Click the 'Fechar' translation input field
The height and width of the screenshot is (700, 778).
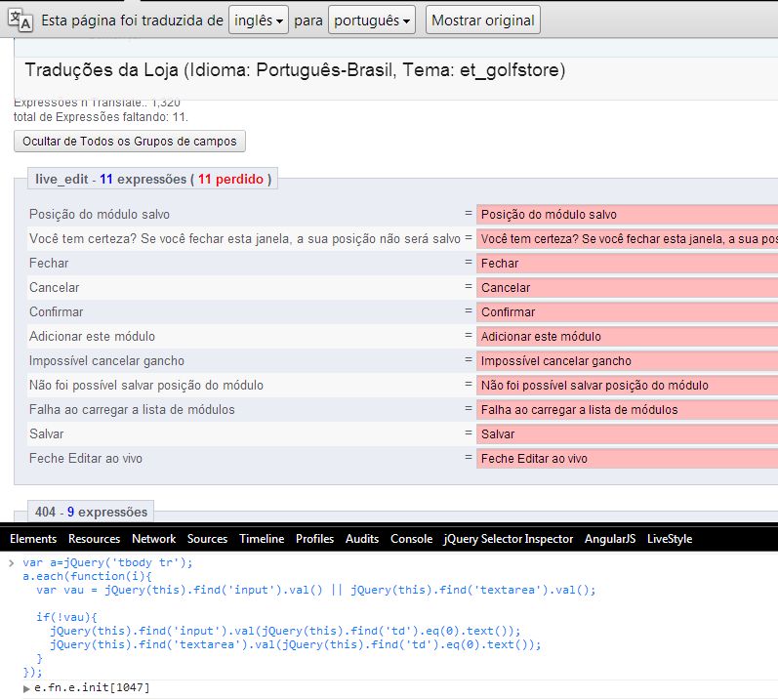[627, 263]
